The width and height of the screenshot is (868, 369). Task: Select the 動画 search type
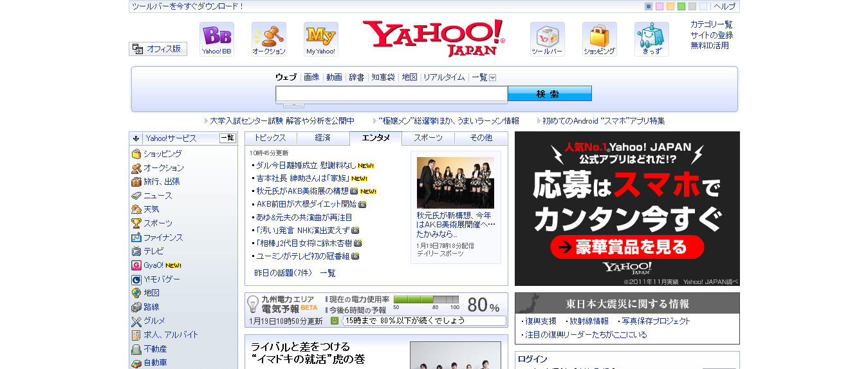[x=334, y=77]
